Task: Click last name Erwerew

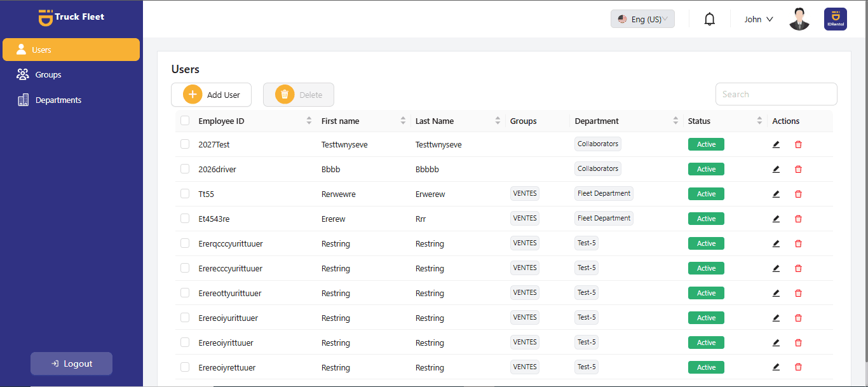Action: 430,194
